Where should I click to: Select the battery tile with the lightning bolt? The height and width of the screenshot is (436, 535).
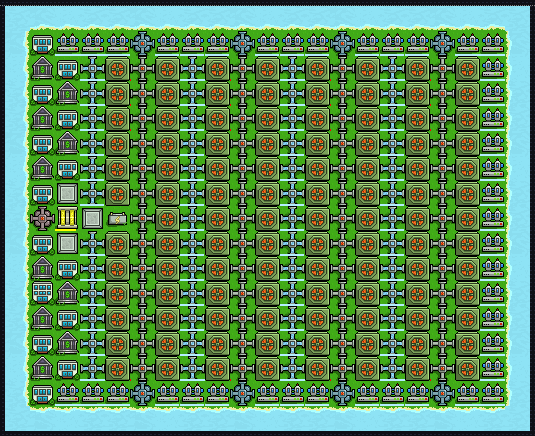pos(117,219)
